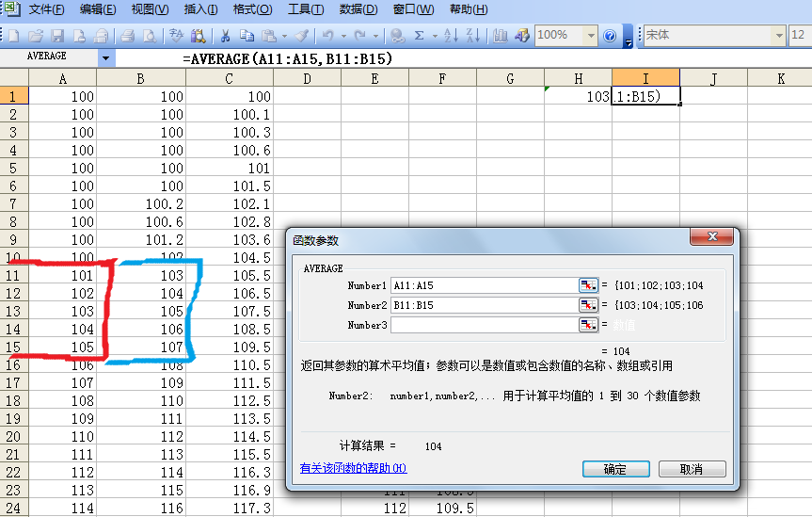Click the Save icon in toolbar
812x517 pixels.
57,36
